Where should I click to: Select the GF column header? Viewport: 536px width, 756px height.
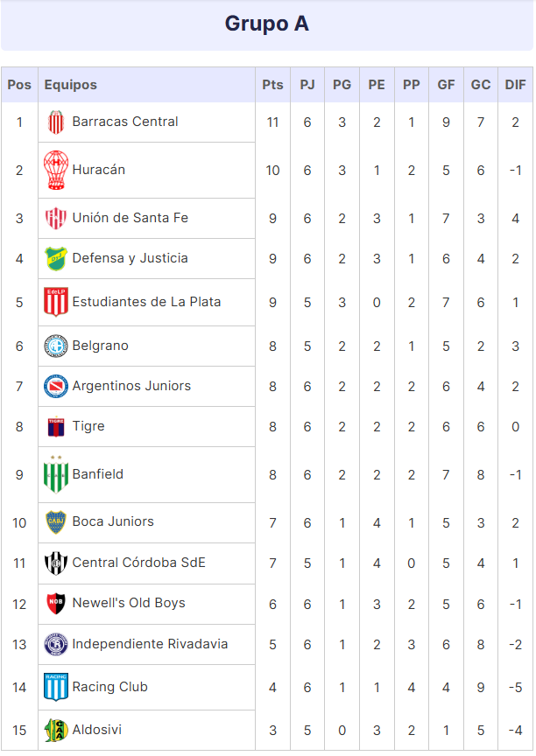pos(446,85)
